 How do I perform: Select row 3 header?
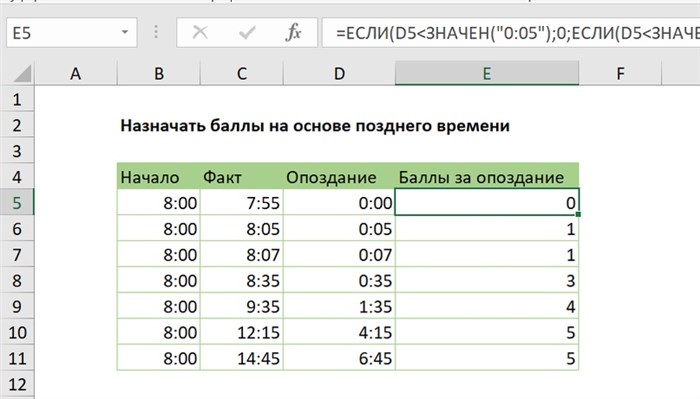(x=17, y=151)
